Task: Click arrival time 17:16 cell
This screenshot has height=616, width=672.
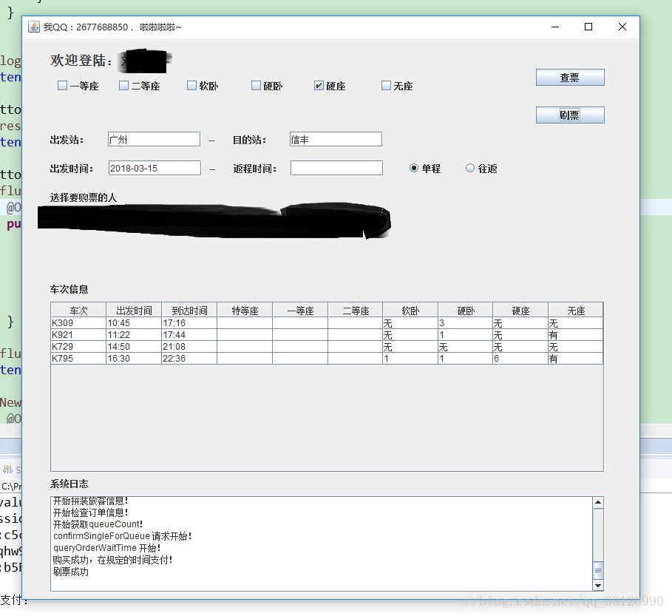Action: [189, 322]
